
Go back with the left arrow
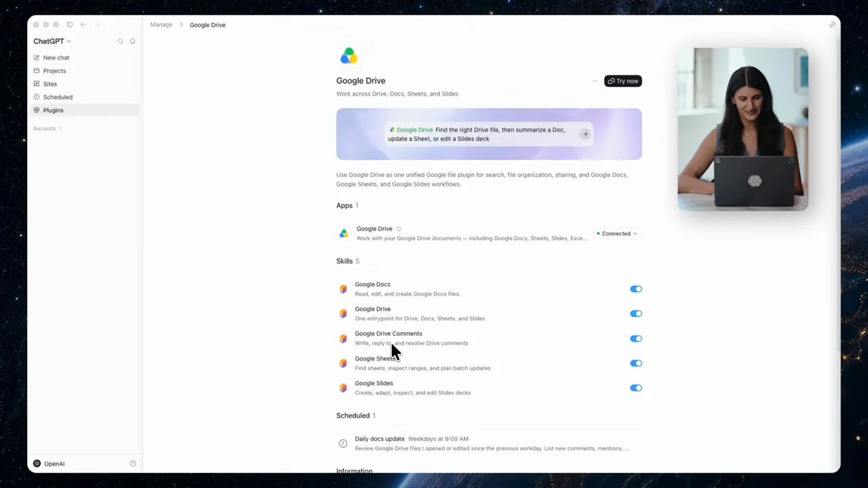(x=83, y=24)
